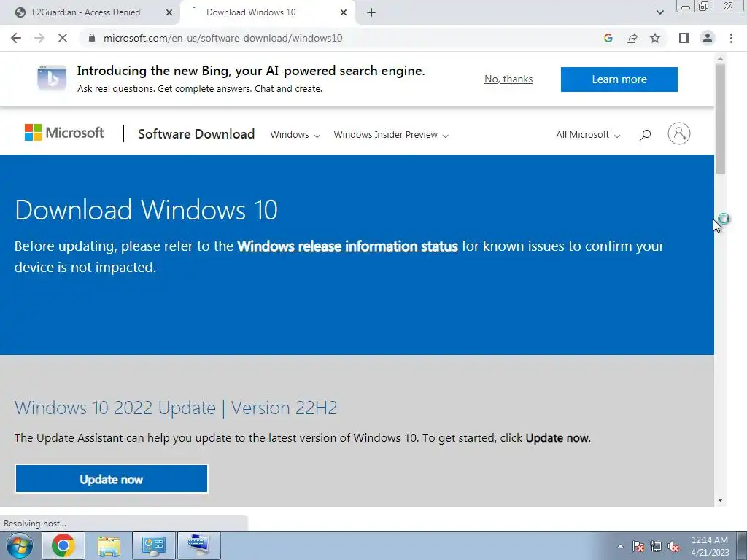Screen dimensions: 747x560
Task: Click the Chrome taskbar icon
Action: [63, 545]
